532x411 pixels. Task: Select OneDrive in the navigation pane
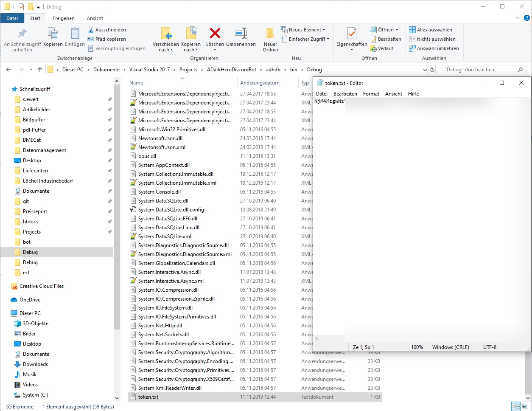[x=30, y=300]
